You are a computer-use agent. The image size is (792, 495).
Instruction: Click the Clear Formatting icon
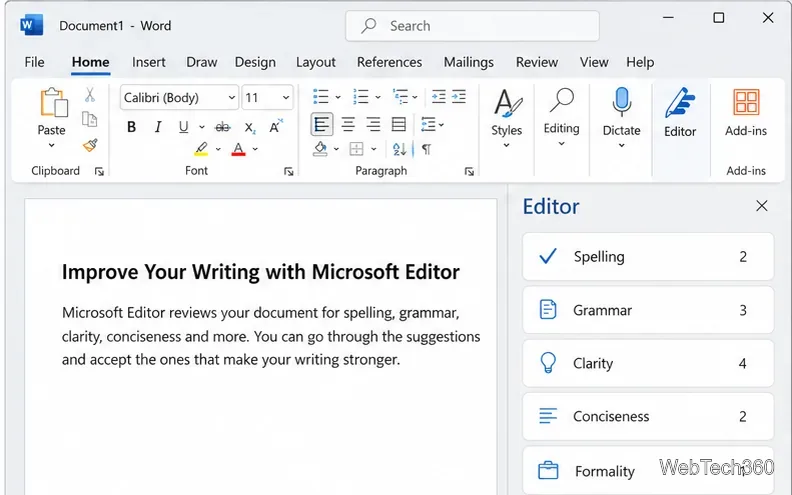click(276, 126)
